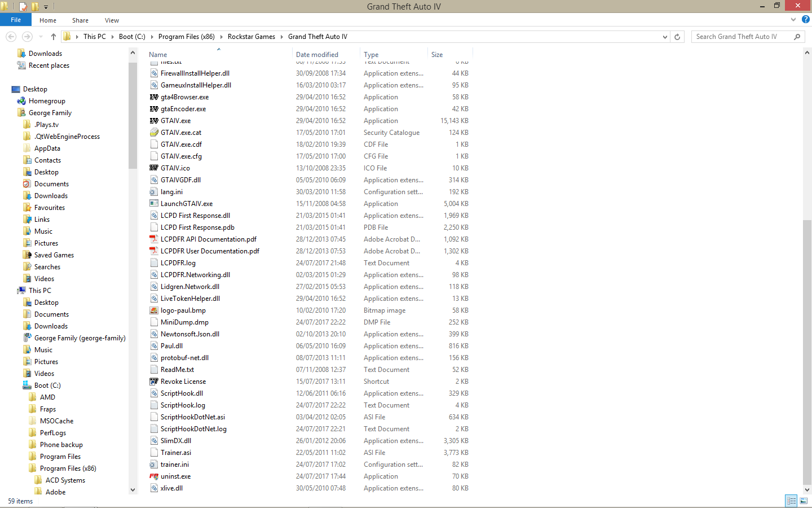Go up one folder level with Up arrow
This screenshot has width=812, height=508.
pos(54,37)
